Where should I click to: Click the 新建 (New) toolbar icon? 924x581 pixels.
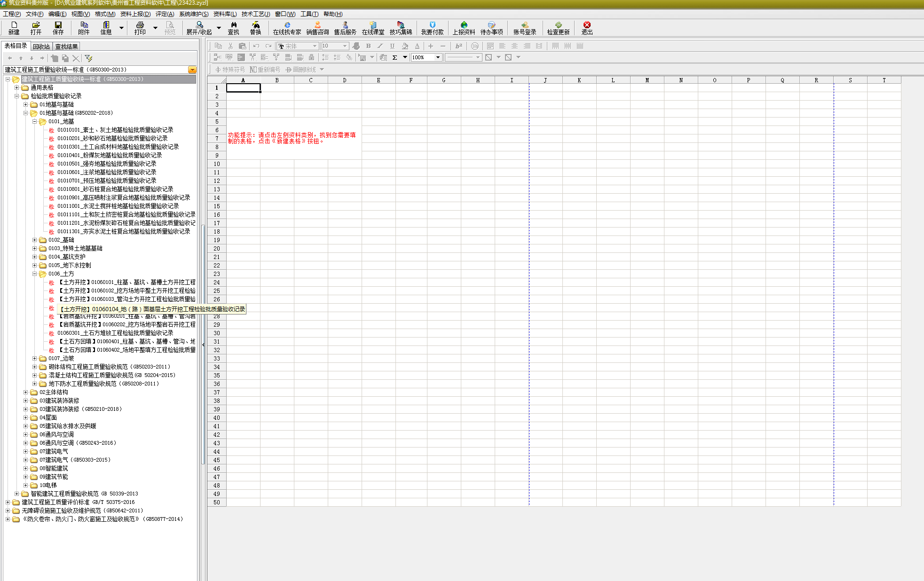pyautogui.click(x=14, y=28)
